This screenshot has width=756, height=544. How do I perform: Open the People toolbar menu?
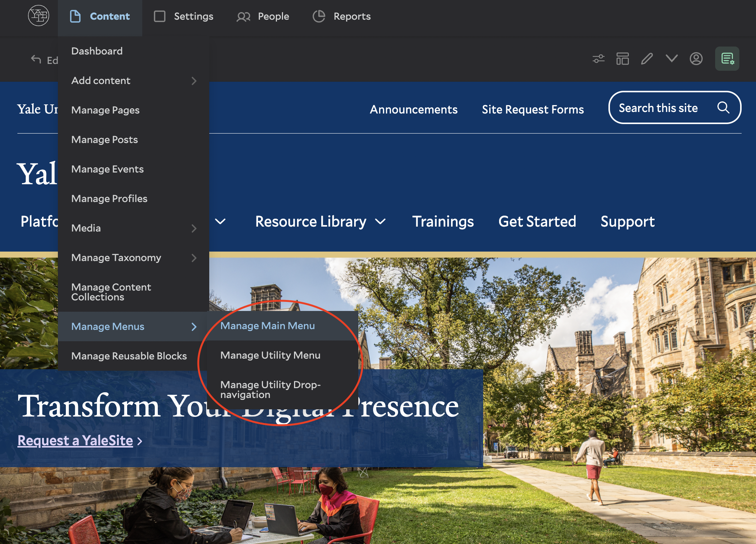263,16
